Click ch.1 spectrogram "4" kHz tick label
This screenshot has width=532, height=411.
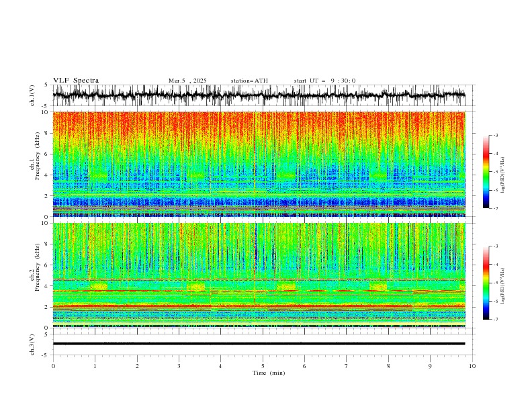click(x=46, y=175)
